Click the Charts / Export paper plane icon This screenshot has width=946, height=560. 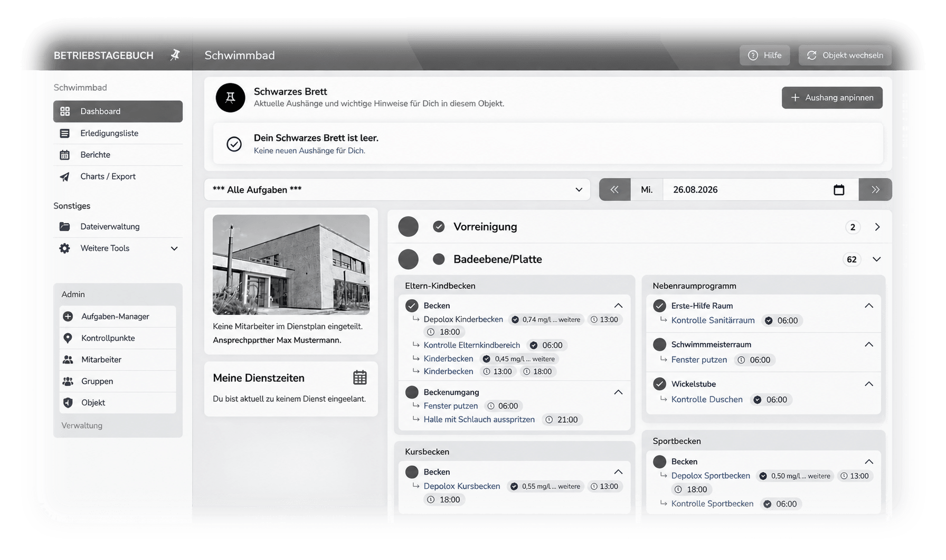65,176
